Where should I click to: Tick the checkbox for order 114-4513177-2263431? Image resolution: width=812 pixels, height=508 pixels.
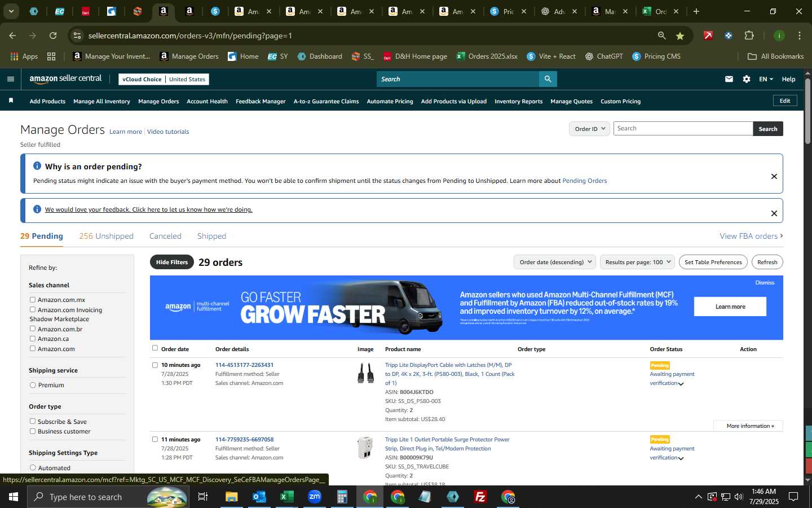click(x=155, y=365)
